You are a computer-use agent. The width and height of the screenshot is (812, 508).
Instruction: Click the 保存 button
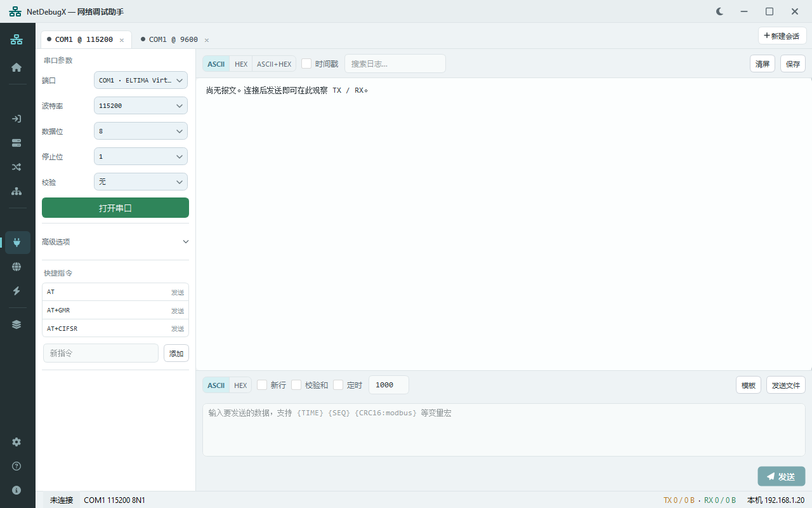793,63
